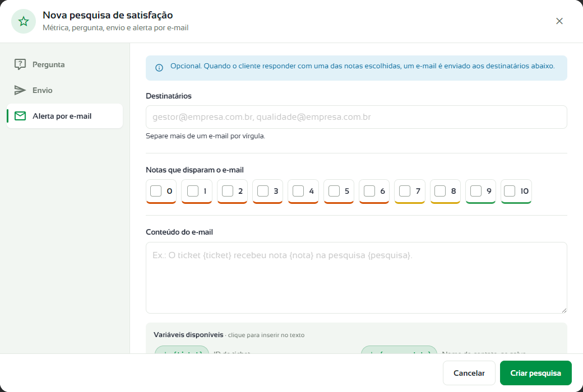Close the Nova pesquisa de satisfação dialog
The width and height of the screenshot is (583, 392).
(x=559, y=21)
